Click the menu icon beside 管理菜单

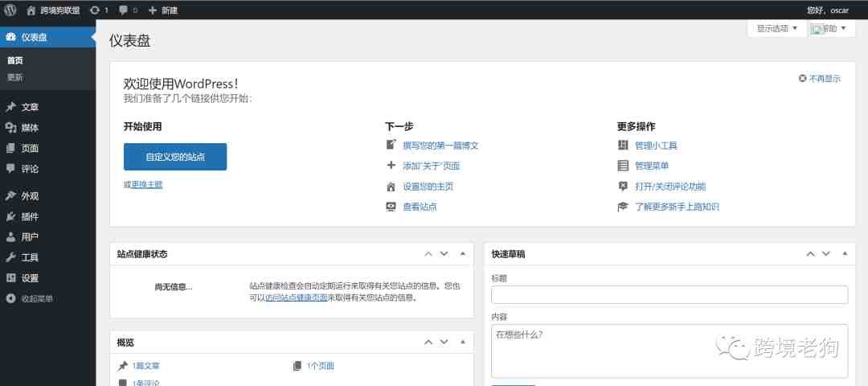point(623,165)
